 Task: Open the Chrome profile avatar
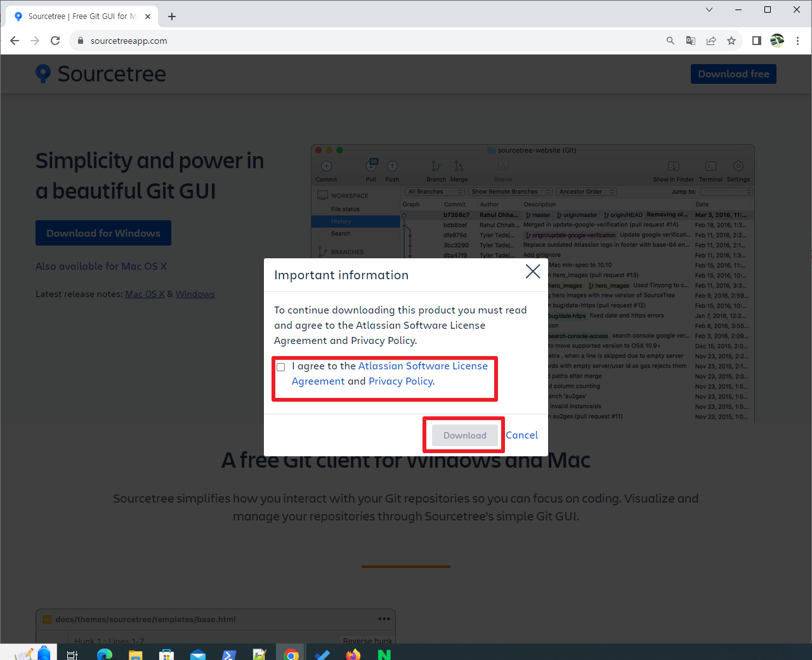(x=777, y=41)
